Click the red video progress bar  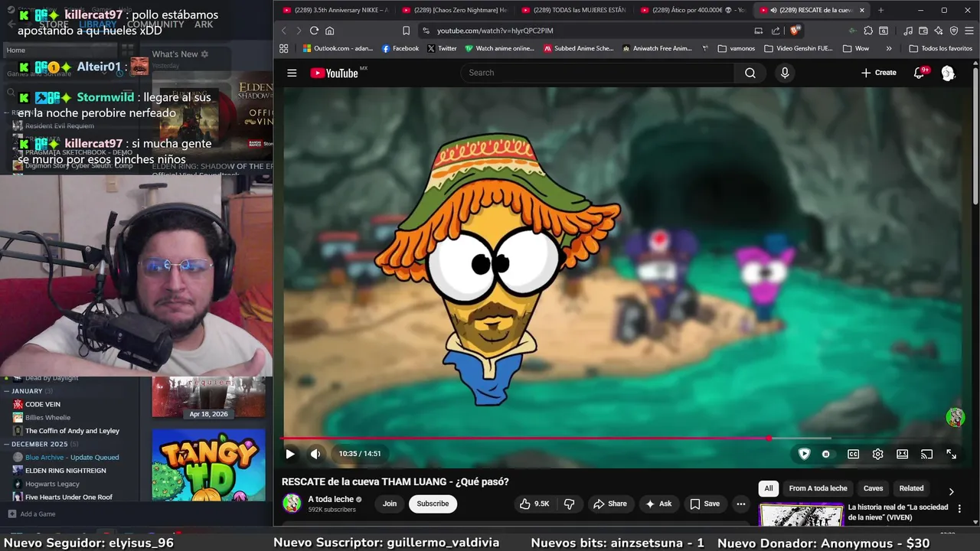click(524, 439)
